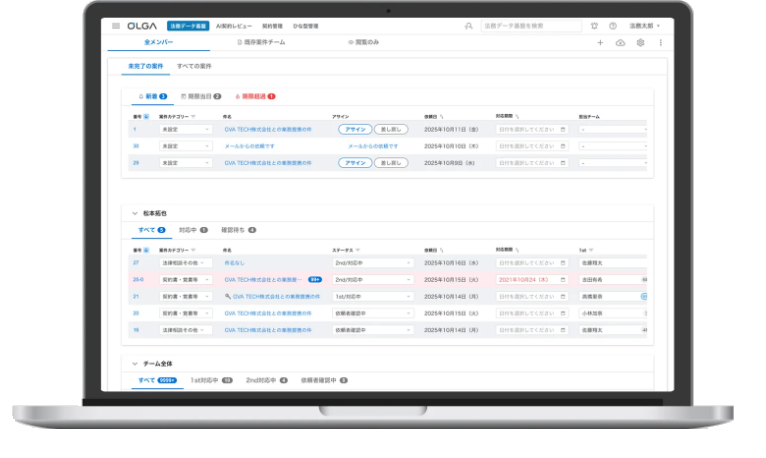This screenshot has width=766, height=458.
Task: Open 案件カテゴリー dropdown for case number 1
Action: point(186,130)
